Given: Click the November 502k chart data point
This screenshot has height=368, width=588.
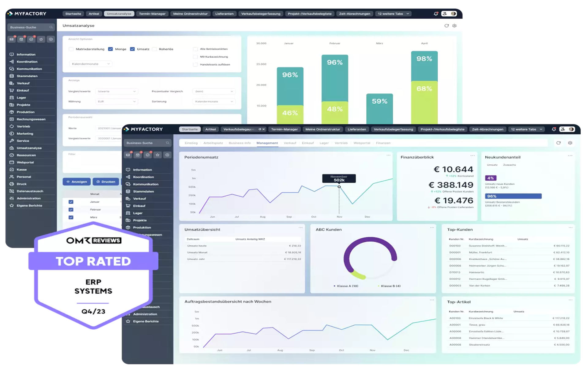Looking at the screenshot, I should point(339,187).
